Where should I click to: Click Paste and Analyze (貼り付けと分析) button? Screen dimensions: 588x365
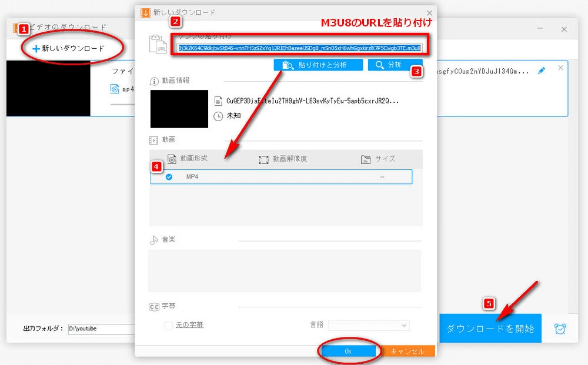[x=318, y=65]
